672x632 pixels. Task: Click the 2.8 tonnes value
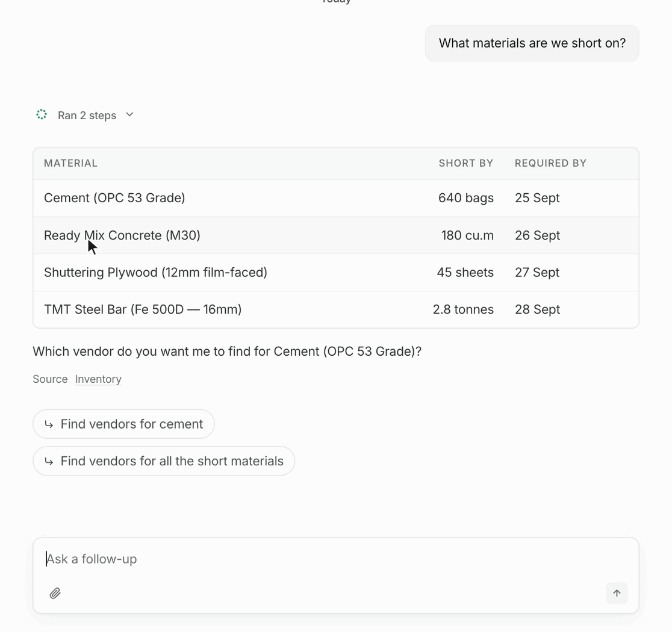[x=463, y=309]
